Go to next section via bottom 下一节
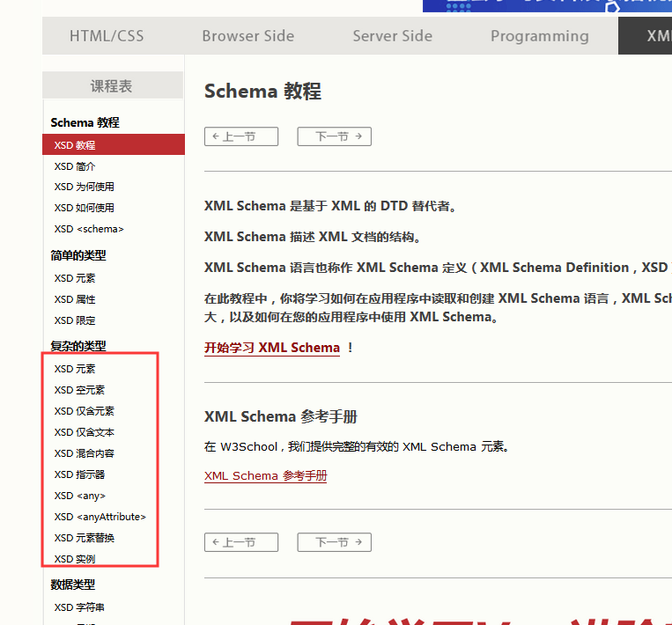This screenshot has width=672, height=625. (x=335, y=542)
